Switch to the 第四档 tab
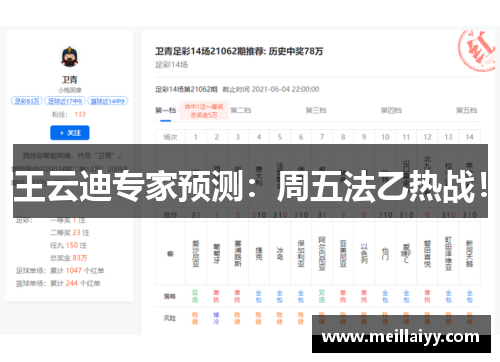Viewport: 500px width, 362px height. (x=391, y=110)
